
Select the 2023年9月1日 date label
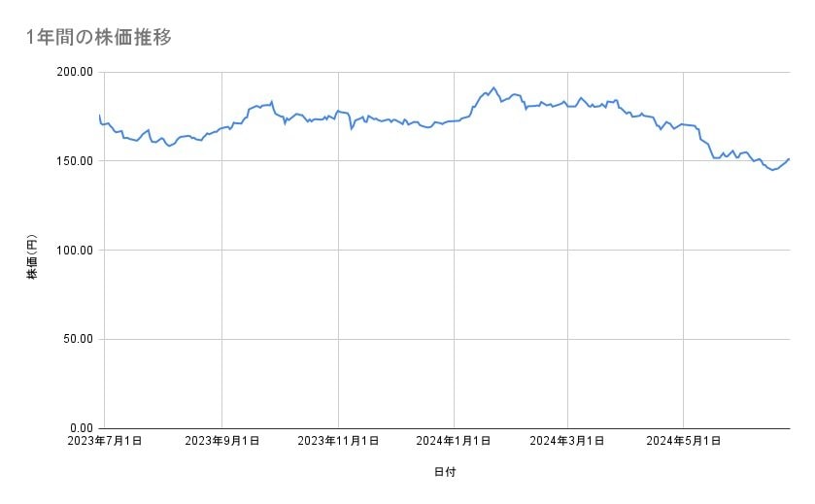tap(222, 441)
